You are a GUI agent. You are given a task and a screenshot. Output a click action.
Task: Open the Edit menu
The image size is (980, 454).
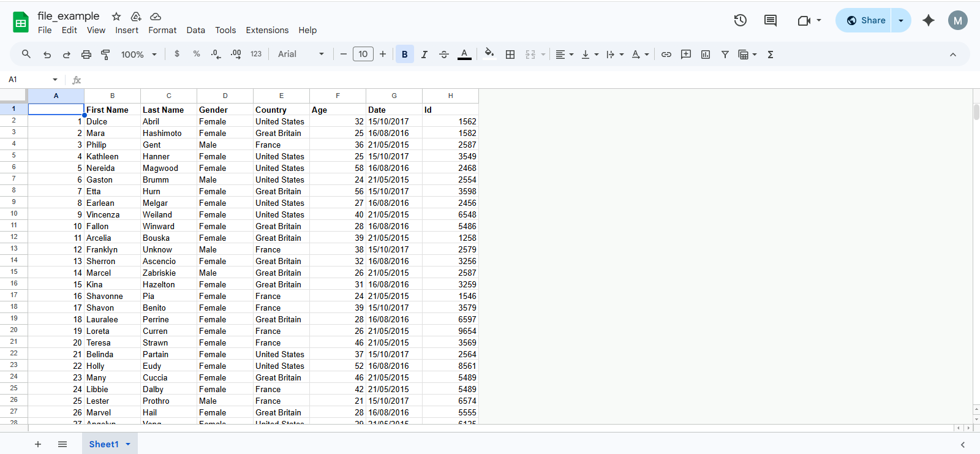pyautogui.click(x=69, y=30)
